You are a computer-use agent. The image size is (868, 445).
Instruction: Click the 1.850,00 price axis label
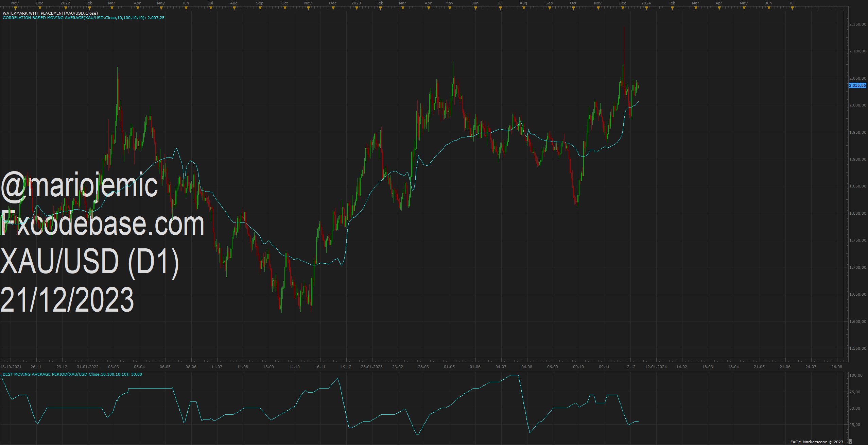coord(858,186)
